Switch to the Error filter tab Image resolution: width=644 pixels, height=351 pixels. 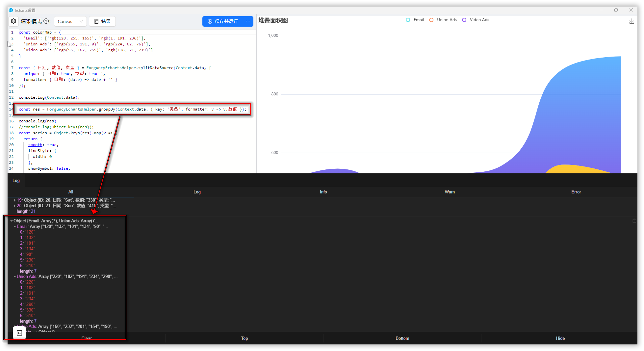576,192
